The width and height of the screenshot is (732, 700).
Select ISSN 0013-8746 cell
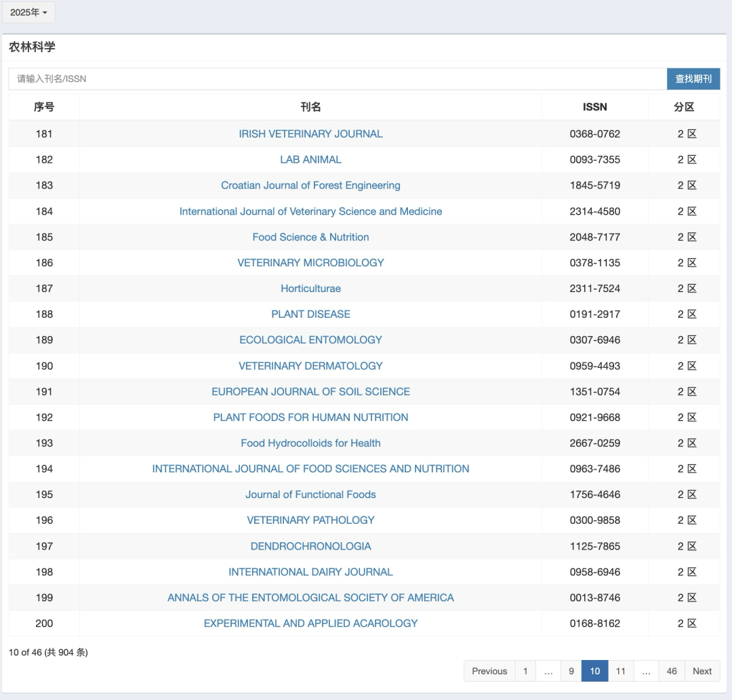[595, 597]
